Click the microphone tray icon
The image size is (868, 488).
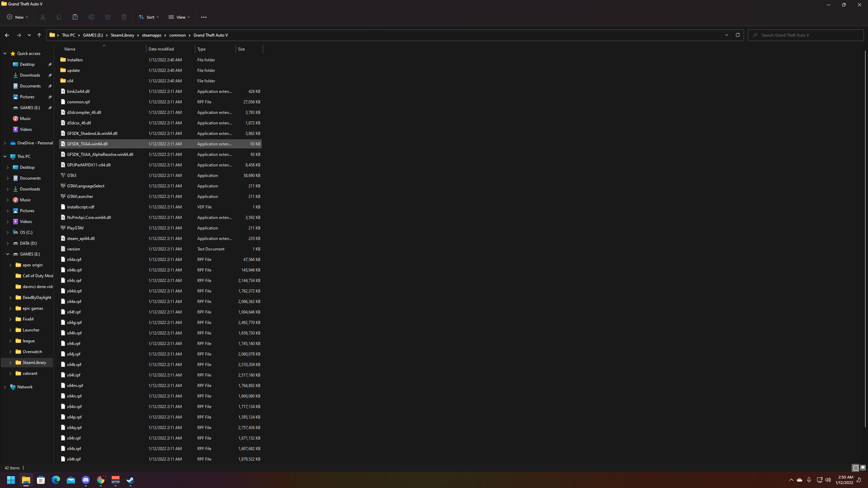(809, 480)
